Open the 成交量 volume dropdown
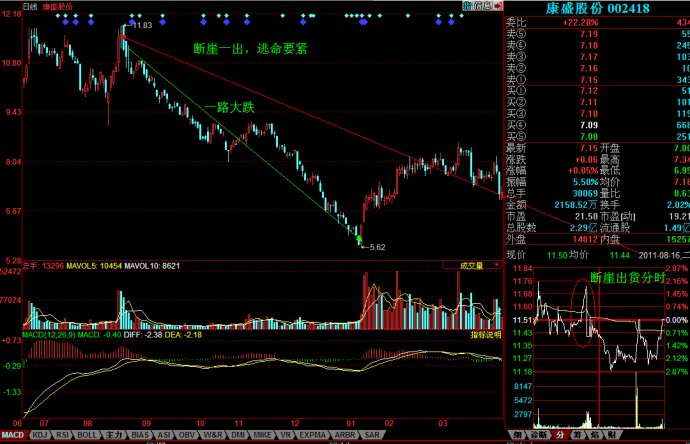Image resolution: width=690 pixels, height=444 pixels. (470, 266)
